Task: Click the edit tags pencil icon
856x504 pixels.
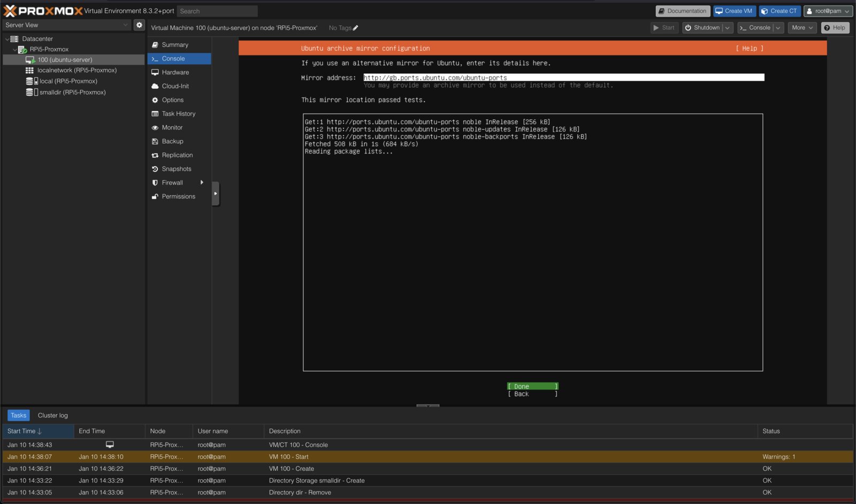Action: 355,28
